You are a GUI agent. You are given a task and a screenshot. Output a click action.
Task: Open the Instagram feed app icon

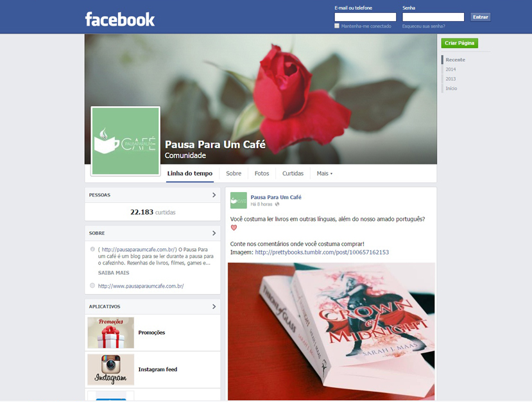point(110,369)
